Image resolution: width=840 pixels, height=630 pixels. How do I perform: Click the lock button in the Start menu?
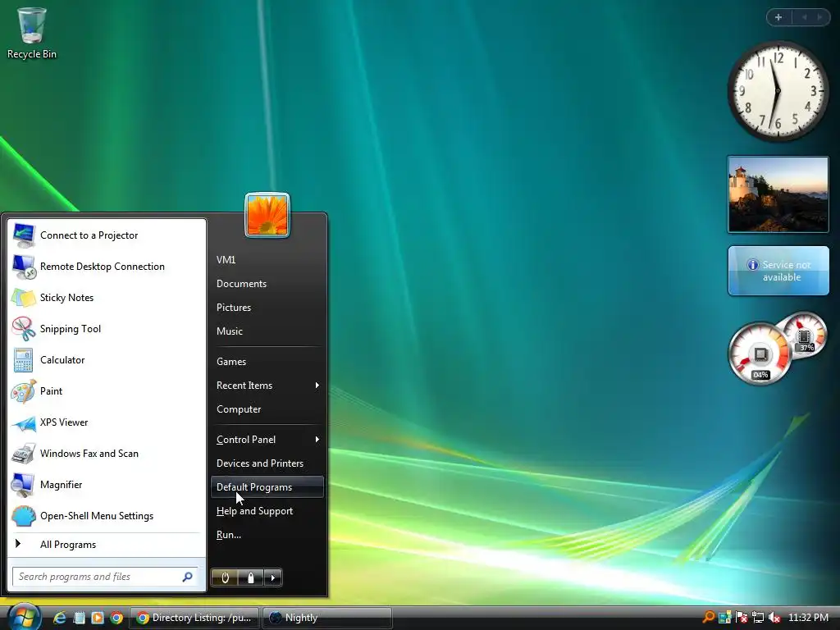[x=251, y=577]
